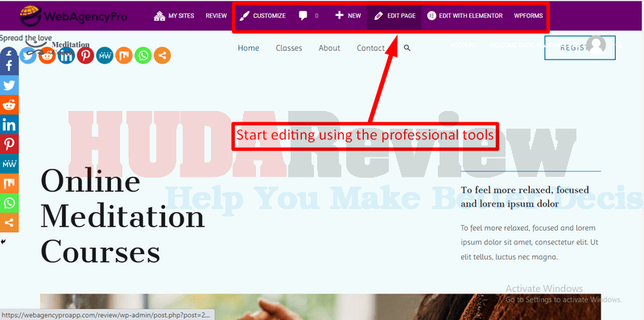Click the Account link
Screen dimensions: 644x320
pos(463,46)
